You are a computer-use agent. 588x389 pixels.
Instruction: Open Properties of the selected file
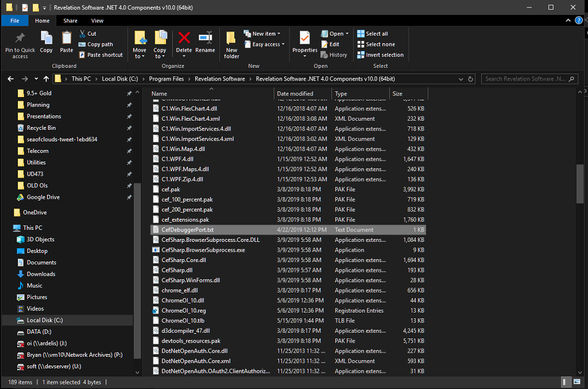pos(305,45)
